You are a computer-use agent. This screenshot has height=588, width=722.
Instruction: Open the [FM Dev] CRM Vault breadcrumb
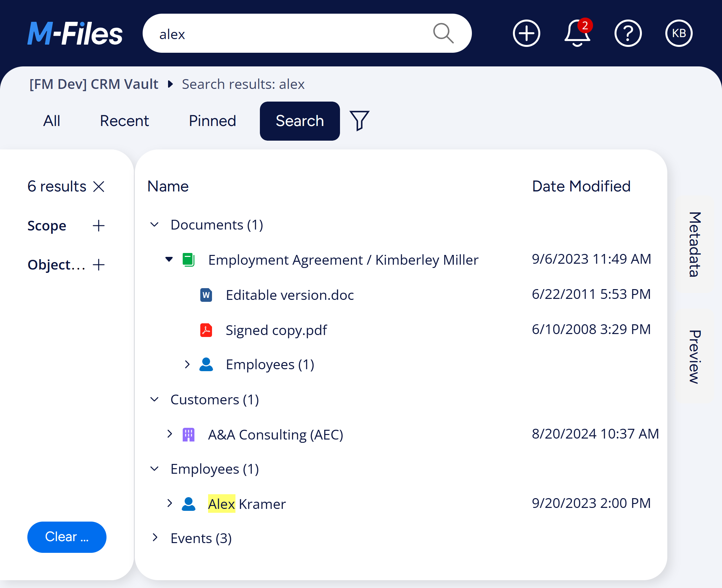[x=94, y=84]
